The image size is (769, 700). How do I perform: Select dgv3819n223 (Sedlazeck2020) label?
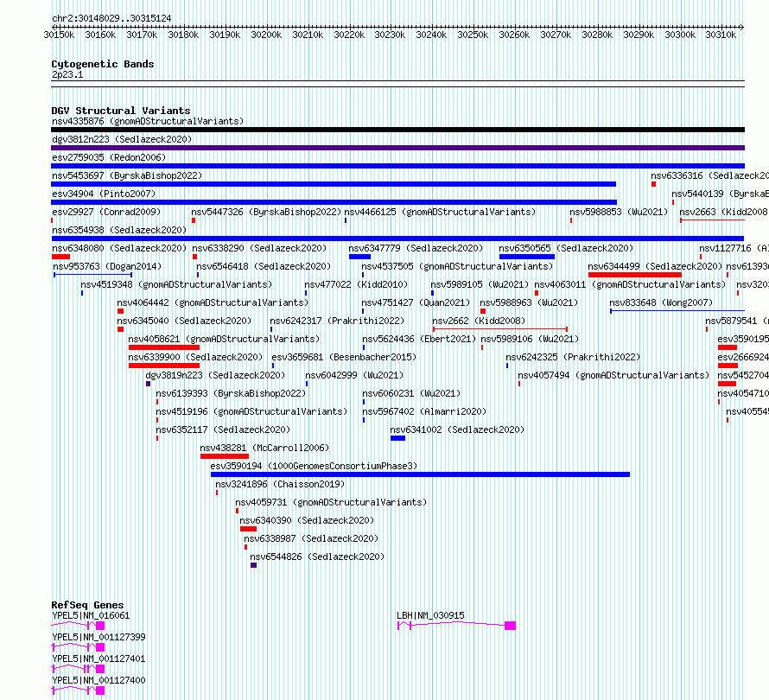[x=215, y=375]
